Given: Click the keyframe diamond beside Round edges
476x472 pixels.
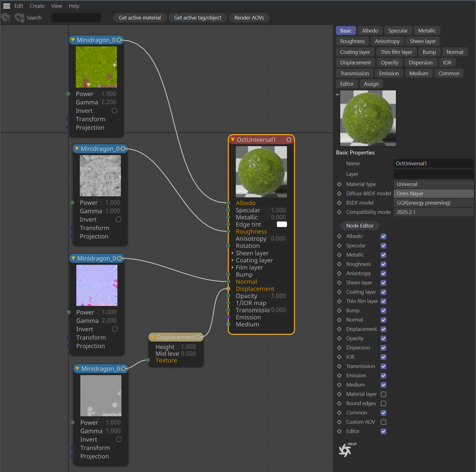Looking at the screenshot, I should point(339,404).
